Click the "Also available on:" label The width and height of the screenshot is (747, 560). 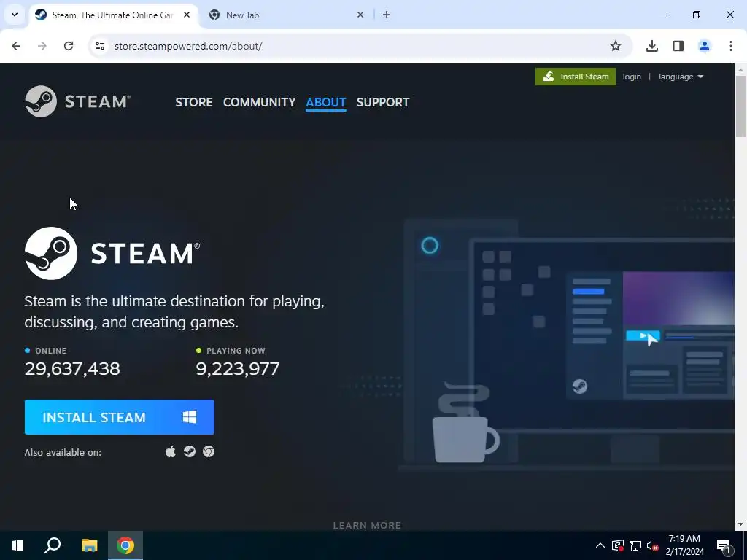pos(63,452)
